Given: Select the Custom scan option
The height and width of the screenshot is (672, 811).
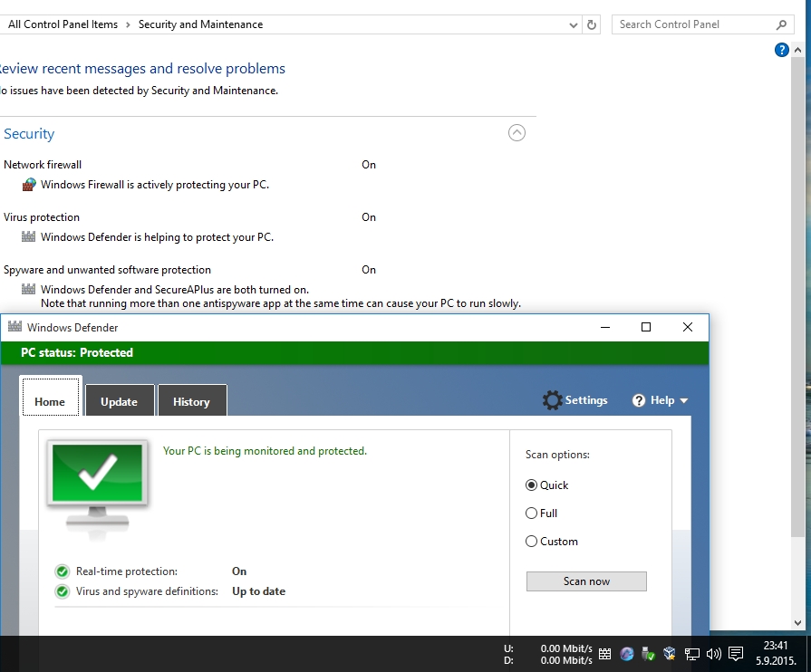Looking at the screenshot, I should (x=551, y=542).
